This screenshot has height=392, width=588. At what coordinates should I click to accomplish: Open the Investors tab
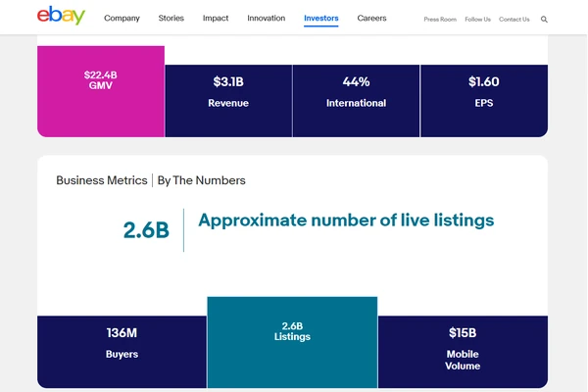pos(321,19)
